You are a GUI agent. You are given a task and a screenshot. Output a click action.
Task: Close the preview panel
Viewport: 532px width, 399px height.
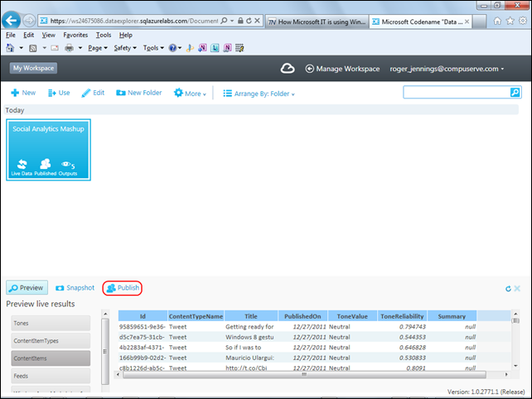point(517,288)
